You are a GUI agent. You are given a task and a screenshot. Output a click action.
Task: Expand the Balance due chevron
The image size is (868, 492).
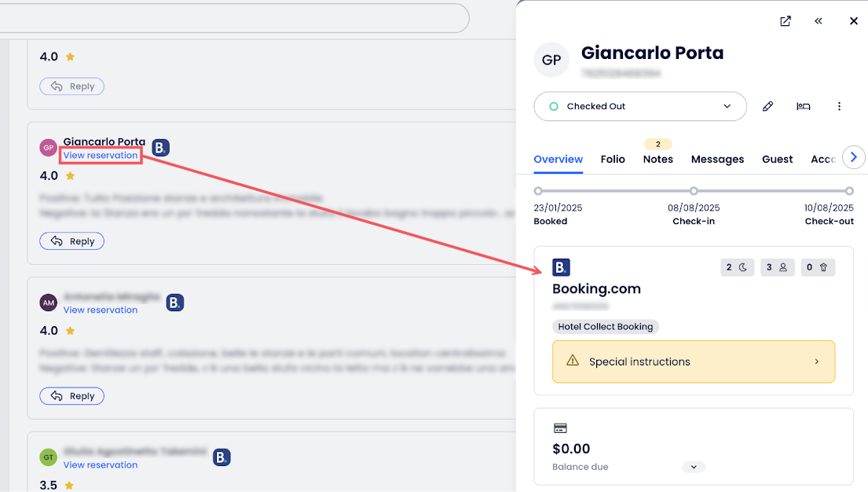694,467
